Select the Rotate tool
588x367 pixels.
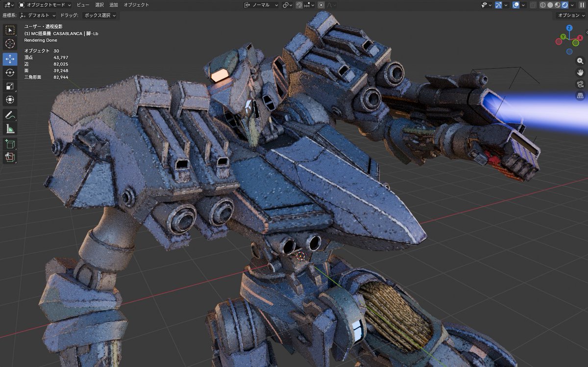(x=10, y=73)
